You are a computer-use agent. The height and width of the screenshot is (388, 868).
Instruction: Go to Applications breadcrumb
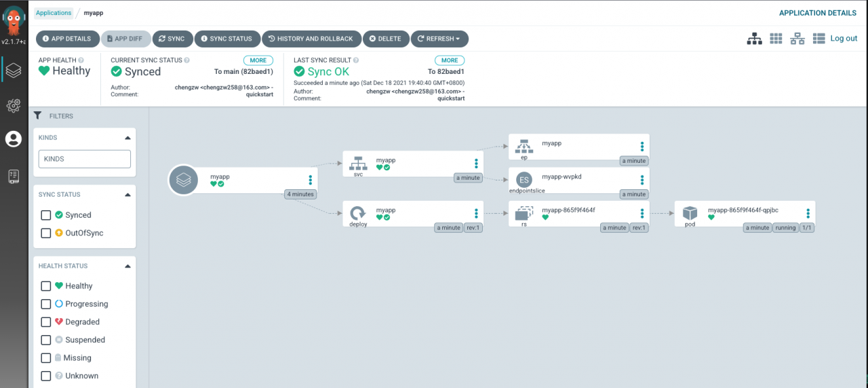pyautogui.click(x=54, y=13)
